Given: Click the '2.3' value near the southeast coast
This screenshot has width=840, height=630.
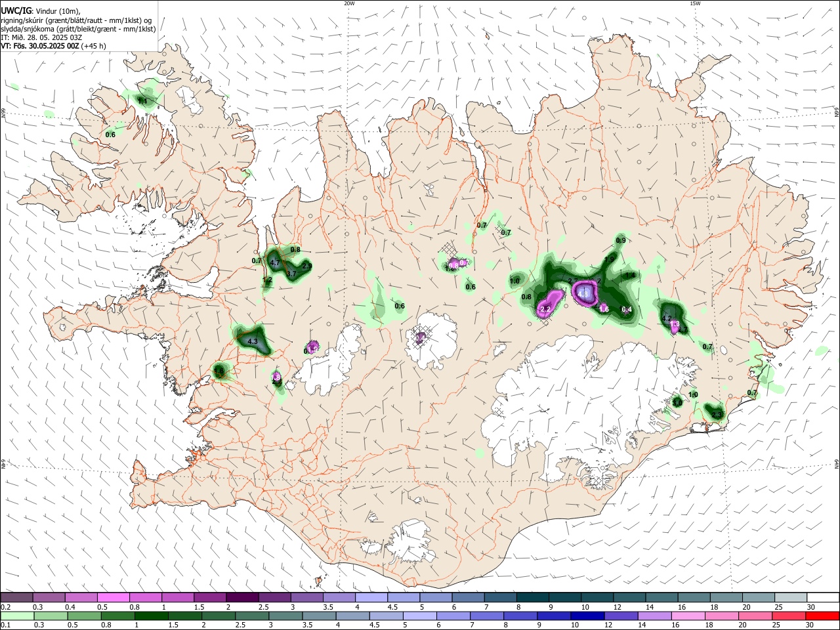Looking at the screenshot, I should (717, 414).
